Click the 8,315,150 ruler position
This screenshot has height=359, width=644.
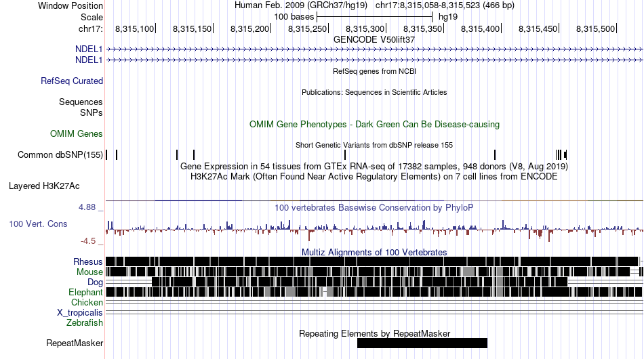pos(193,28)
